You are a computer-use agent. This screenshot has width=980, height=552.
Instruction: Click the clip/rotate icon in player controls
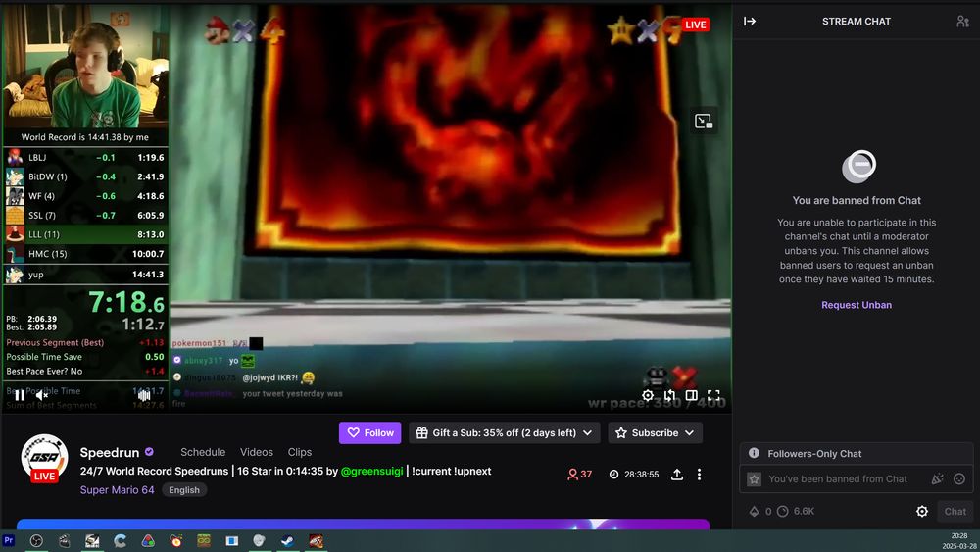pos(669,395)
